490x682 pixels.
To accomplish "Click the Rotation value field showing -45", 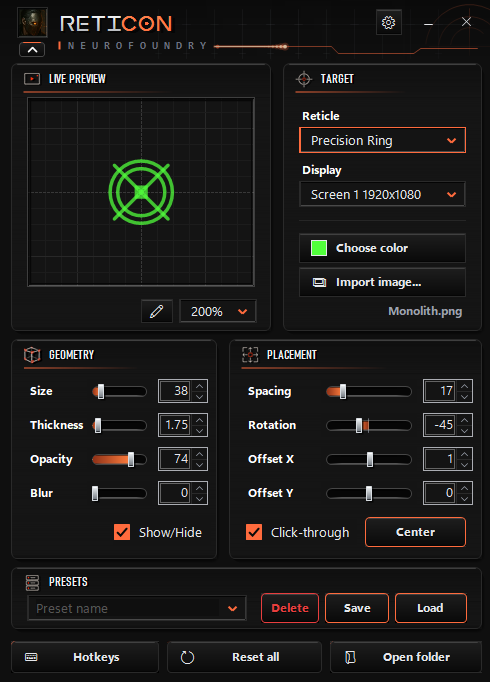I will (x=440, y=425).
